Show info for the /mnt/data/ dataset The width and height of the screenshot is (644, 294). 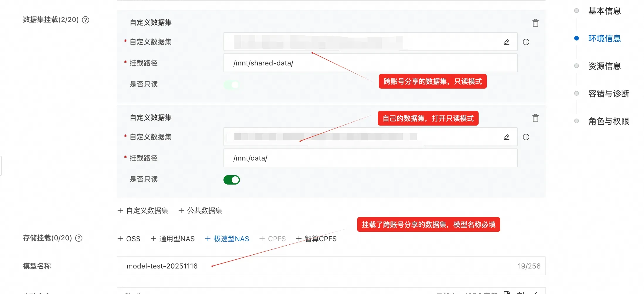[x=526, y=137]
